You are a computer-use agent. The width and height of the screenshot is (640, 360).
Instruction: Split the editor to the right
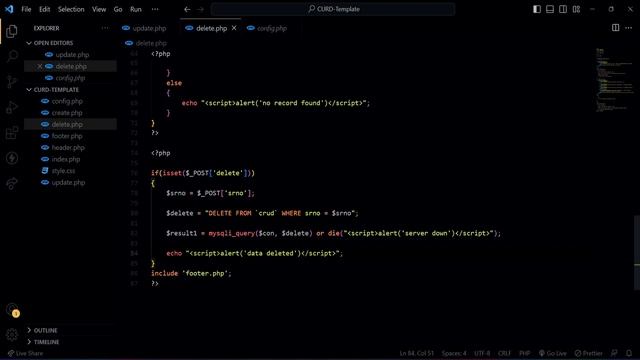tap(615, 28)
